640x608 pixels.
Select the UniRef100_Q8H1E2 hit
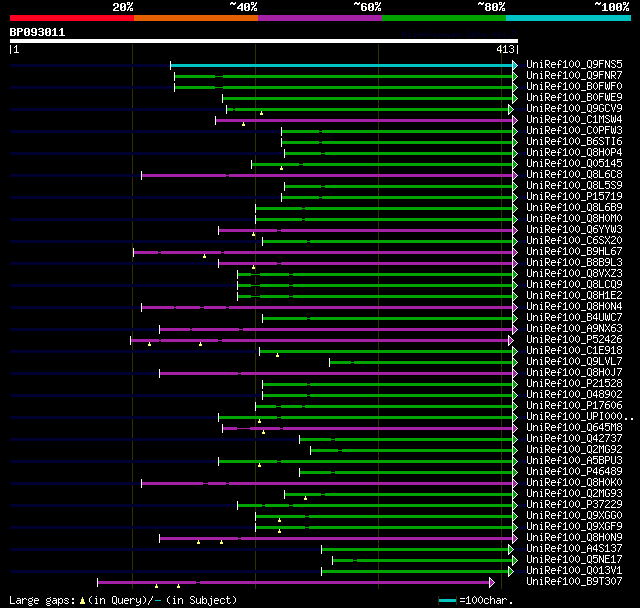(574, 296)
